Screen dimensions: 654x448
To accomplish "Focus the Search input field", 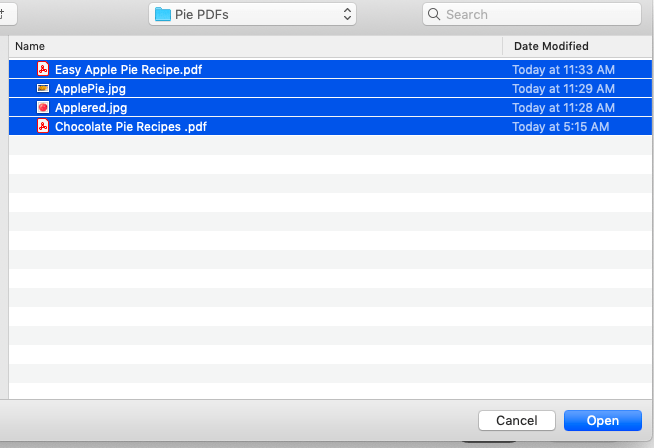I will coord(532,14).
